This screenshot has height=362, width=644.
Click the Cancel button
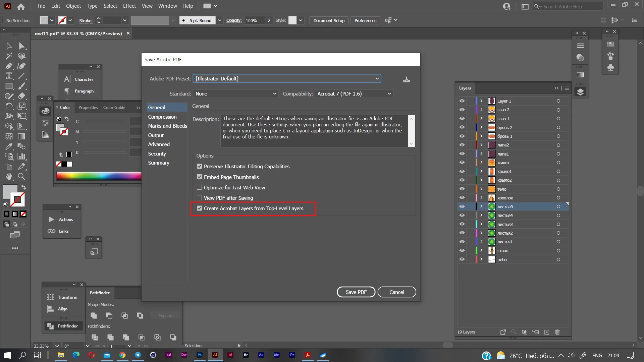[396, 292]
